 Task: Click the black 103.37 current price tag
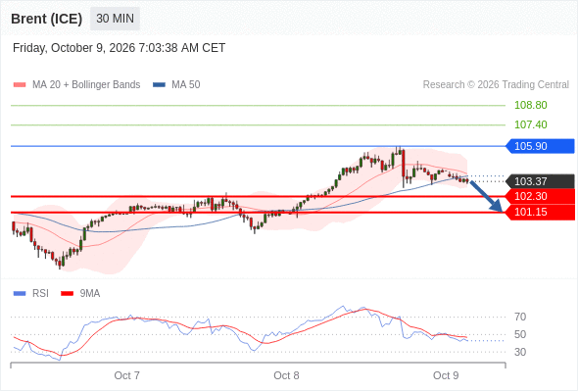[540, 181]
